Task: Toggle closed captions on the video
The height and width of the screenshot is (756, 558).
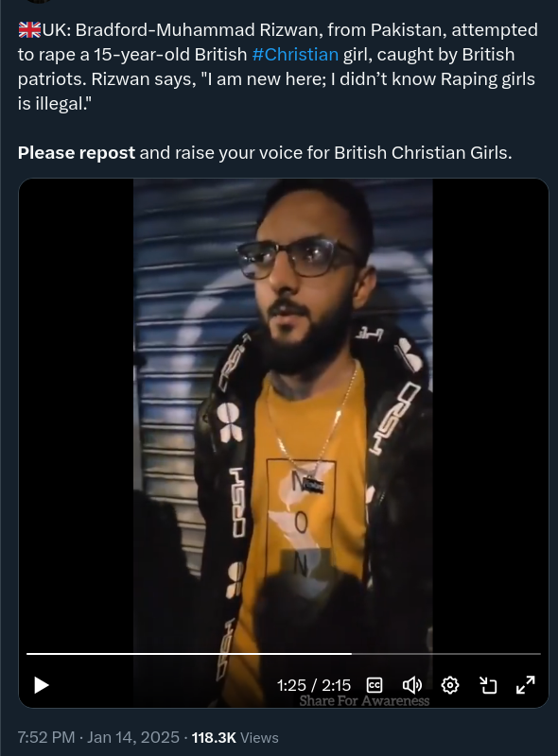Action: click(x=375, y=685)
